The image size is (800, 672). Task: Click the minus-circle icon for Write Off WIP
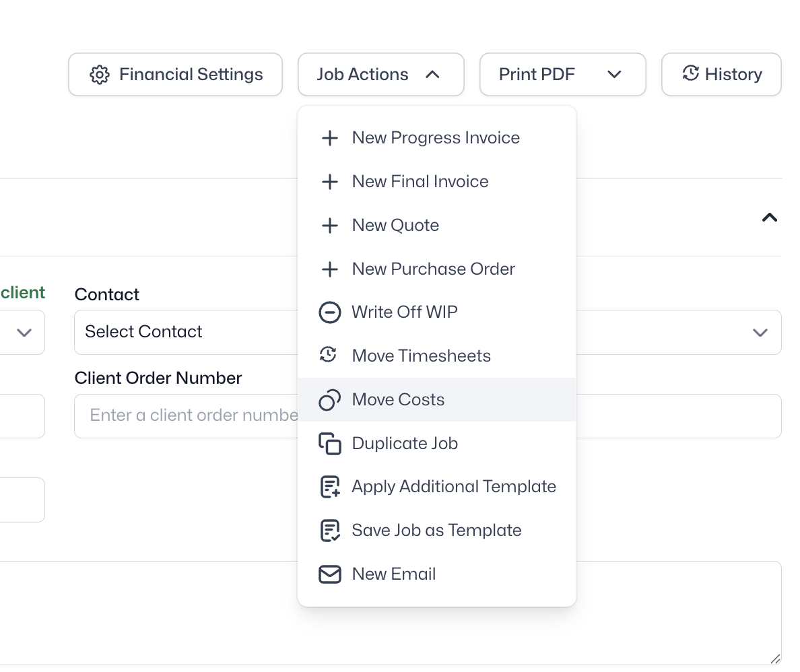[x=329, y=312]
